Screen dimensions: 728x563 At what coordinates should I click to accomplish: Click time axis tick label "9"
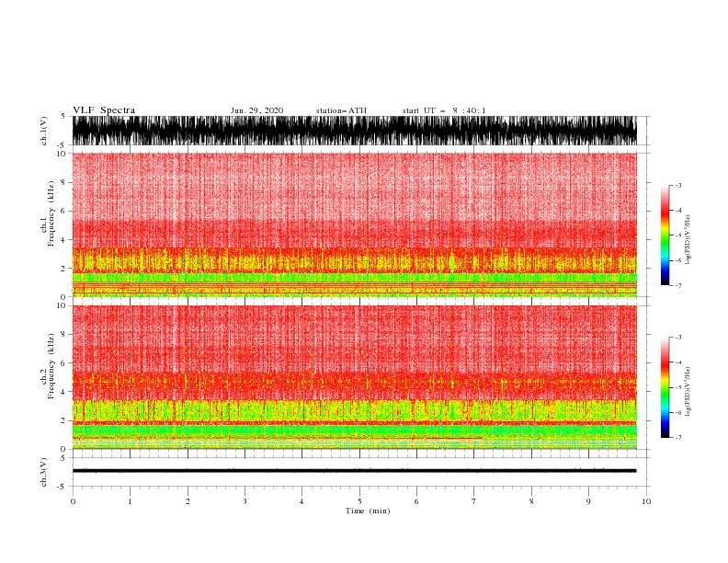588,501
